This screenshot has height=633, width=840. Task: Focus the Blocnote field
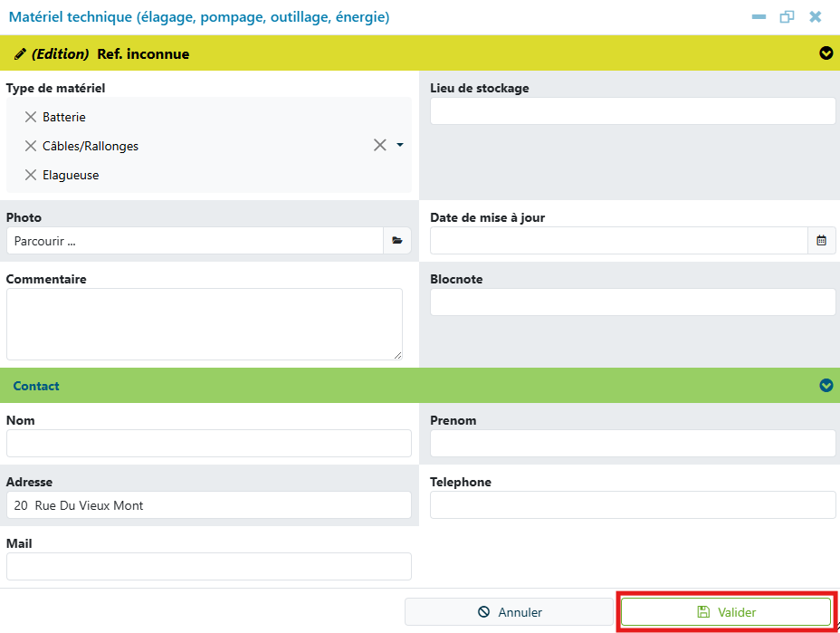[x=633, y=302]
